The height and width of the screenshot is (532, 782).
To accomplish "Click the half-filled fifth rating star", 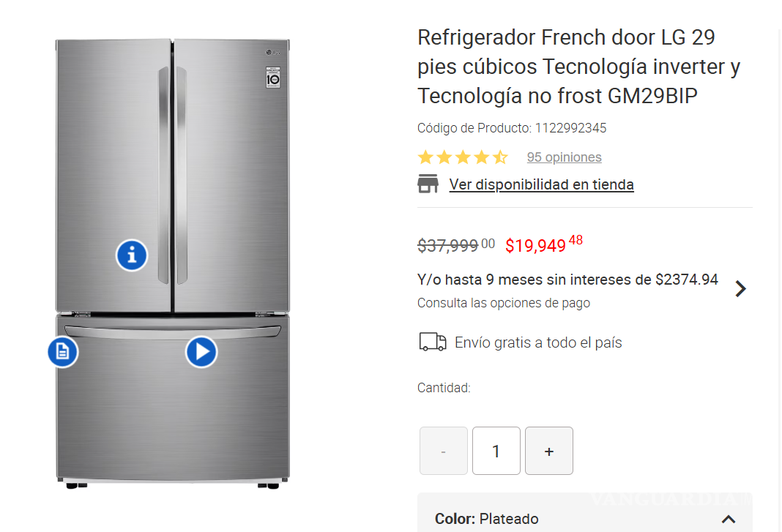I will click(501, 157).
